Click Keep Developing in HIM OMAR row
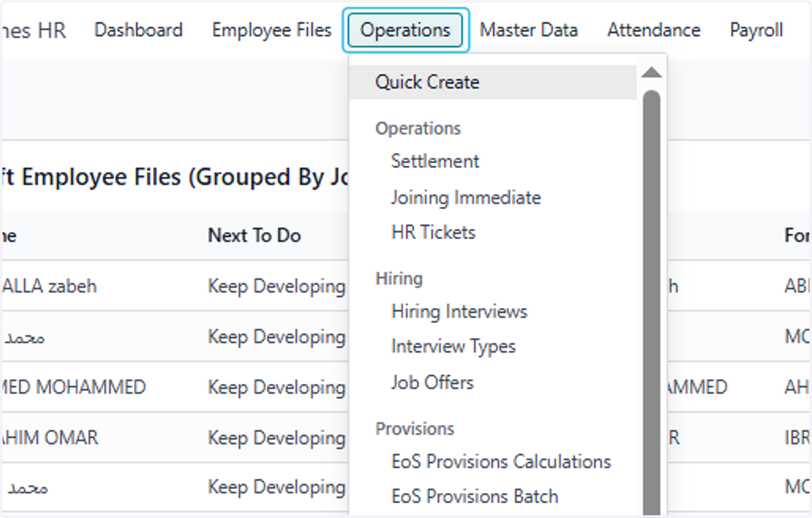Image resolution: width=812 pixels, height=518 pixels. click(x=277, y=438)
